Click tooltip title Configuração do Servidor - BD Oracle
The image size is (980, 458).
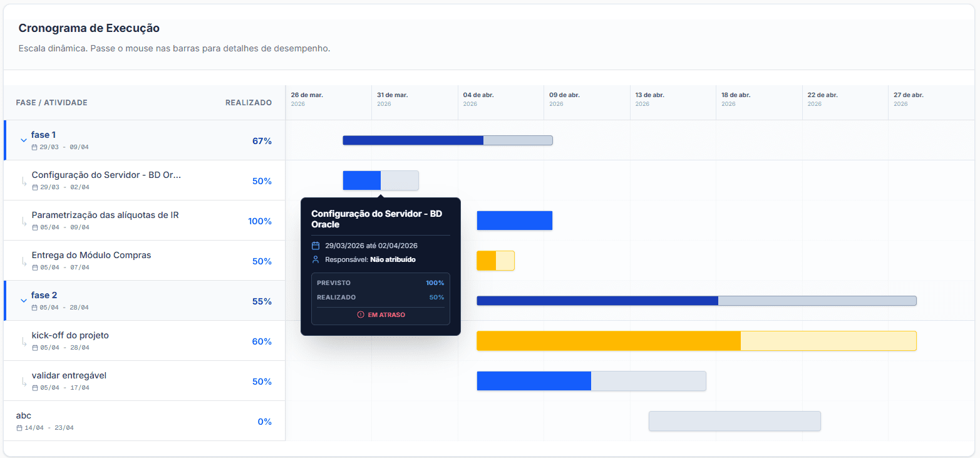pos(376,219)
